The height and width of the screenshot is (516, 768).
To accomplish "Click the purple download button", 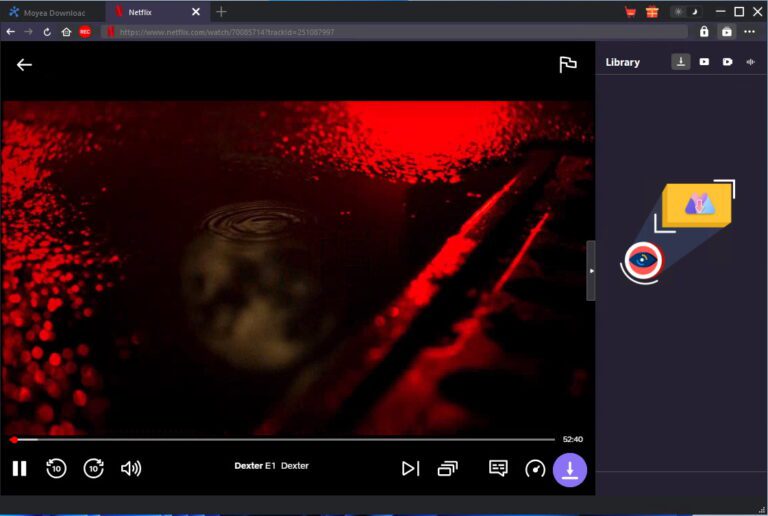I will pos(570,469).
